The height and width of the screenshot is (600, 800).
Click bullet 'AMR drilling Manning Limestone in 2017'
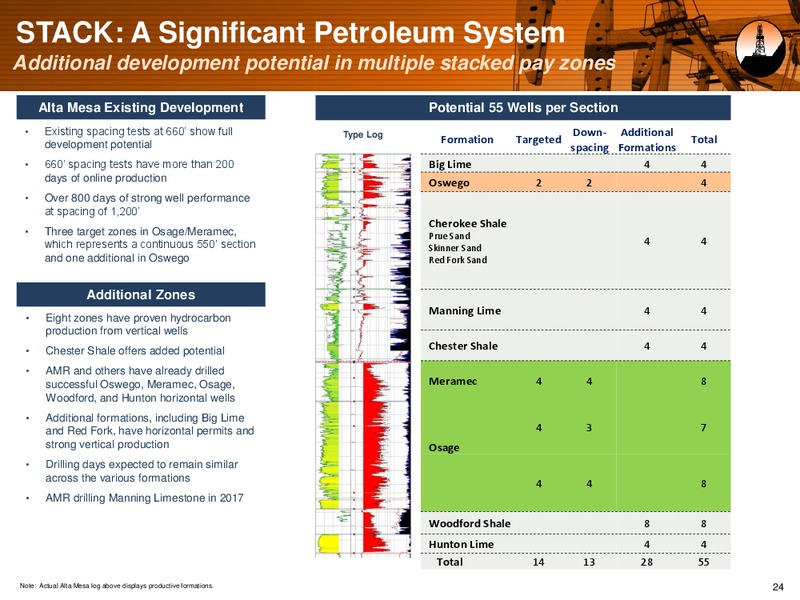144,498
